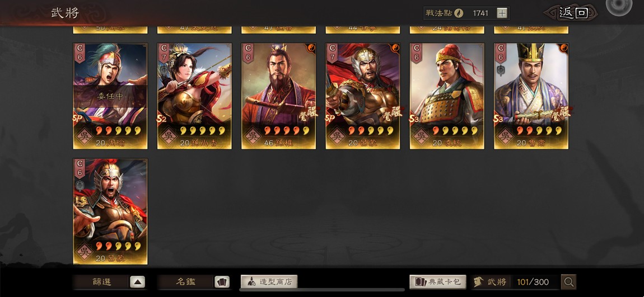The image size is (644, 297).
Task: Select the 魯肅 general card
Action: 531,96
